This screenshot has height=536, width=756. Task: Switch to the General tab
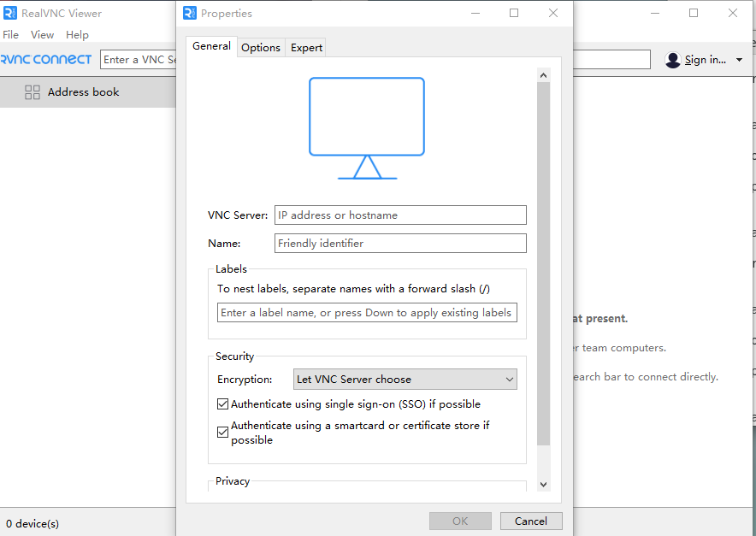tap(211, 46)
